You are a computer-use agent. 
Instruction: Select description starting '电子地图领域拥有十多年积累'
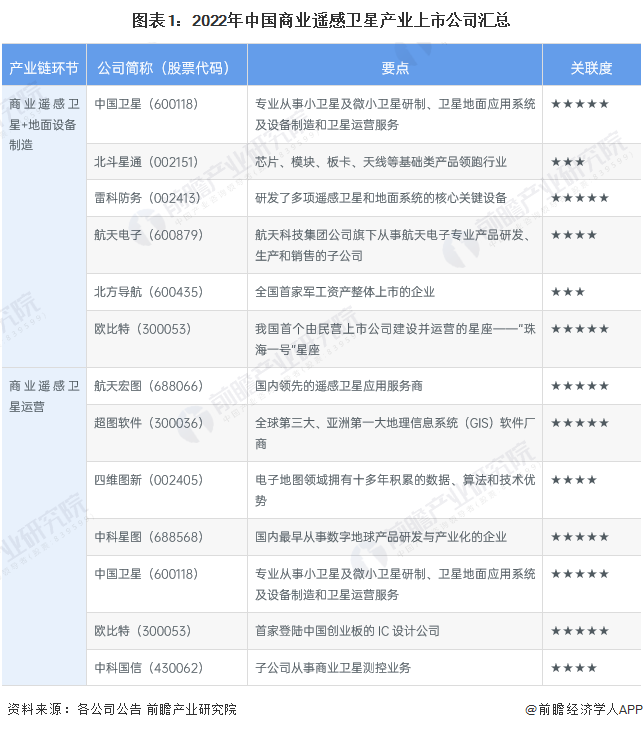(x=395, y=490)
